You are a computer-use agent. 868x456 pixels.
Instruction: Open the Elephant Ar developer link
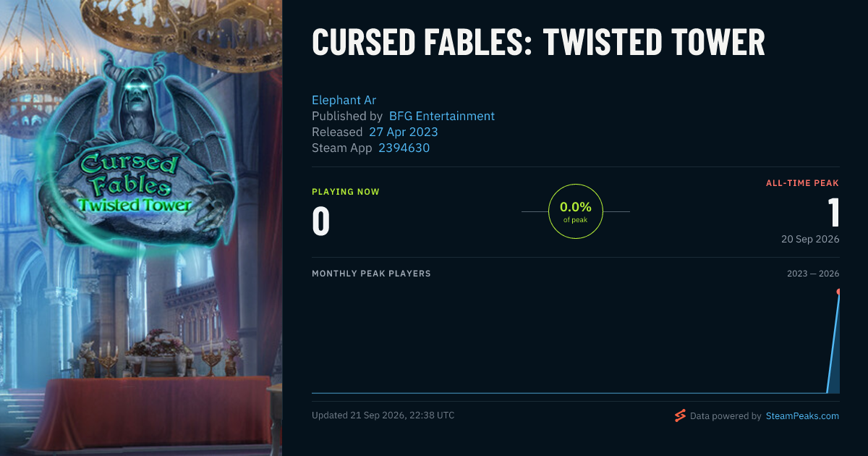(344, 100)
